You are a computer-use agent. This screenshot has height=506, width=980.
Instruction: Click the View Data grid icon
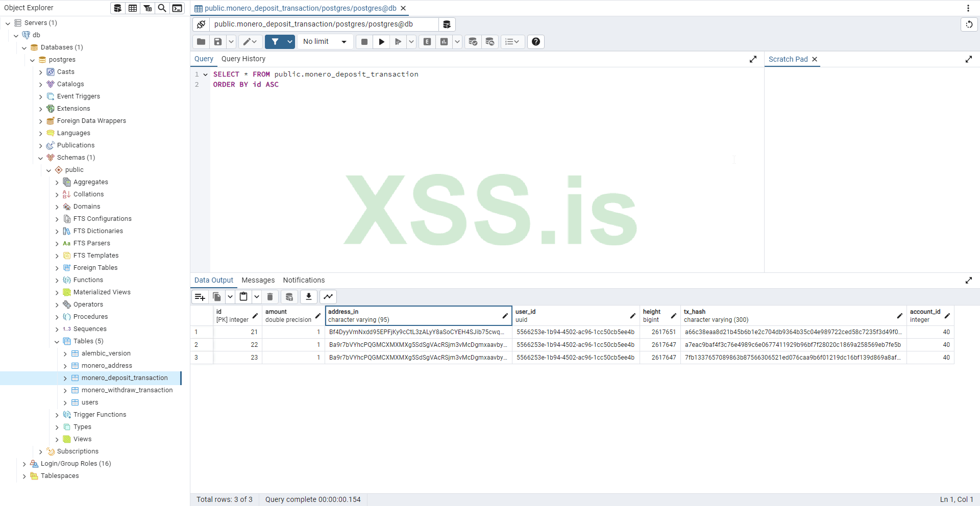pyautogui.click(x=133, y=8)
